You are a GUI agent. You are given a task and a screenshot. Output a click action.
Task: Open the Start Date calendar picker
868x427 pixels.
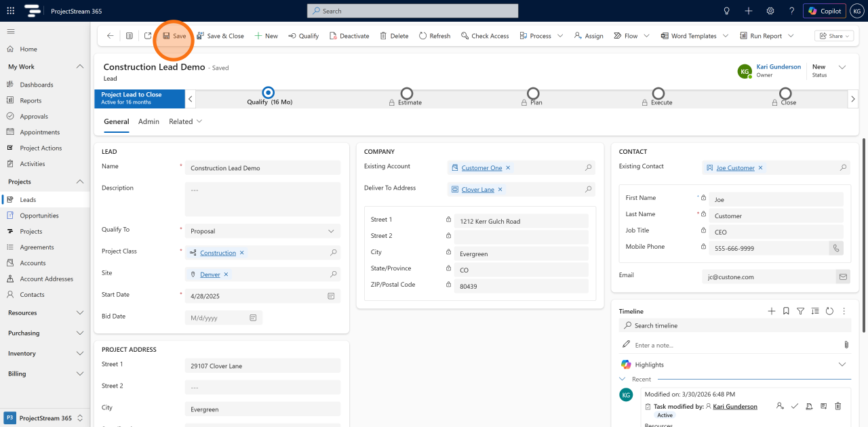331,296
